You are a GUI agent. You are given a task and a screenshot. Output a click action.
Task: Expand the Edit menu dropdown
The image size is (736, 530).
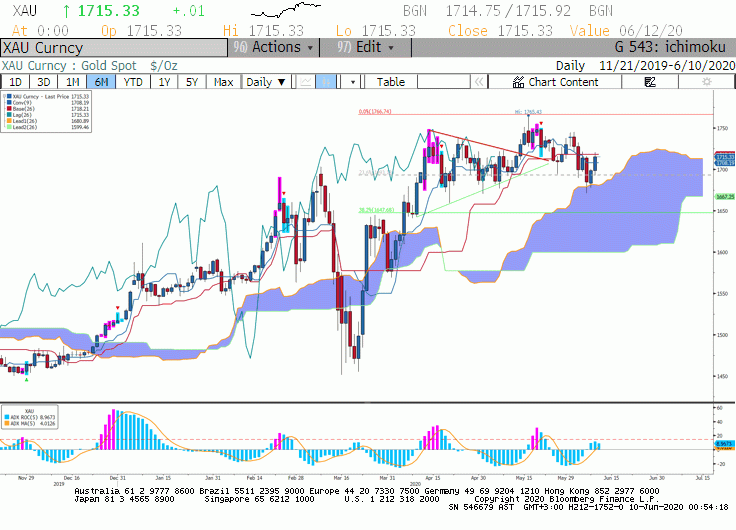(366, 47)
